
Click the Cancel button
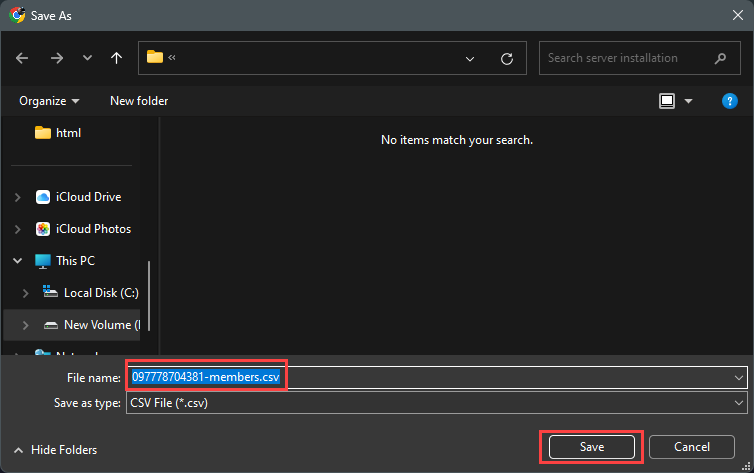692,446
